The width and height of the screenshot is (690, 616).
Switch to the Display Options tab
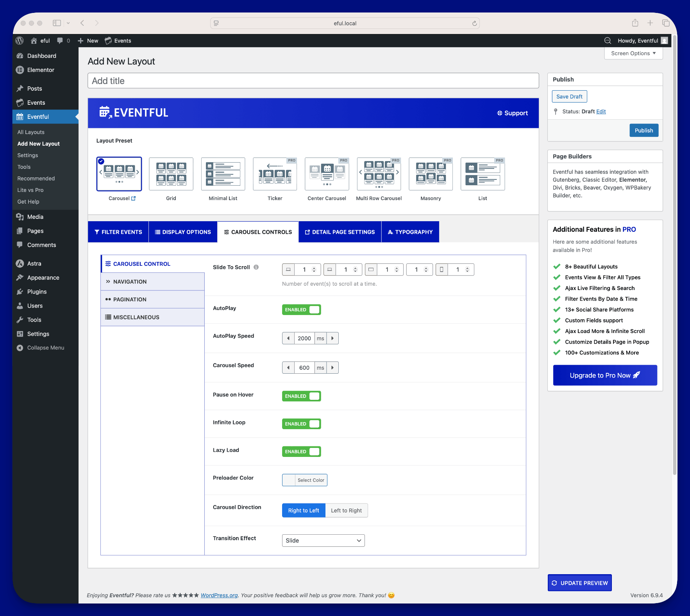pos(183,232)
